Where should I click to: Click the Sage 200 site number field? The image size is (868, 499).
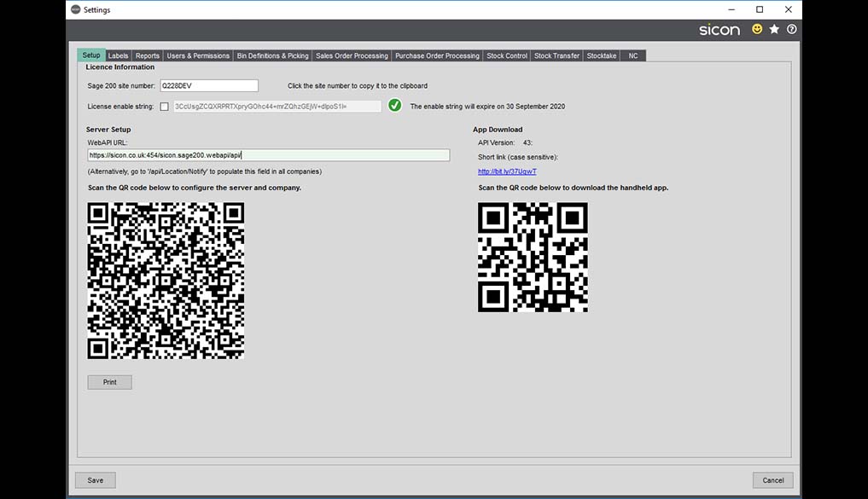[x=209, y=86]
